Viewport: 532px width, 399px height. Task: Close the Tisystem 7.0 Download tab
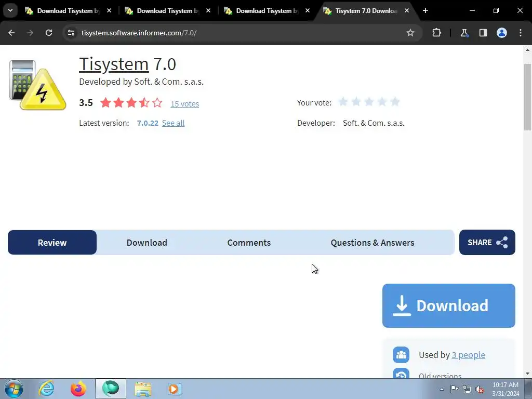(x=407, y=10)
